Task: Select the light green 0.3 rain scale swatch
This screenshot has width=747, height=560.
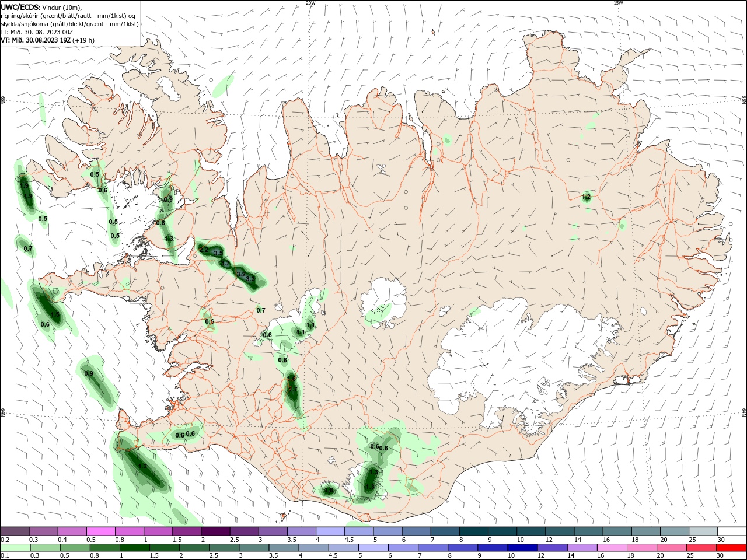Action: (46, 548)
